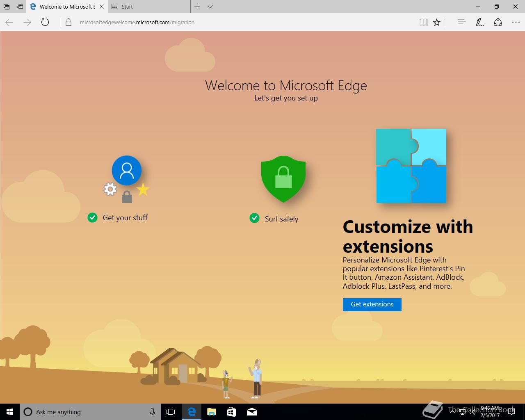Close the Welcome to Microsoft Edge tab
The height and width of the screenshot is (420, 525).
(x=102, y=7)
